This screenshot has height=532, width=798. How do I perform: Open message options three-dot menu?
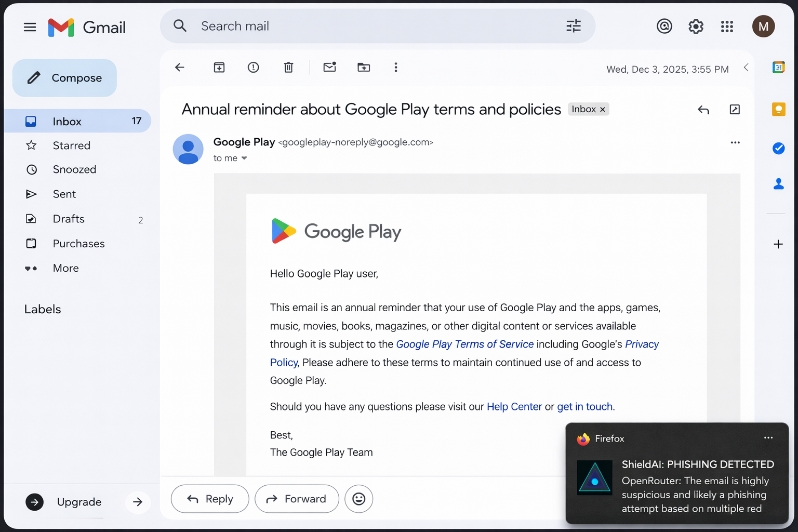735,142
